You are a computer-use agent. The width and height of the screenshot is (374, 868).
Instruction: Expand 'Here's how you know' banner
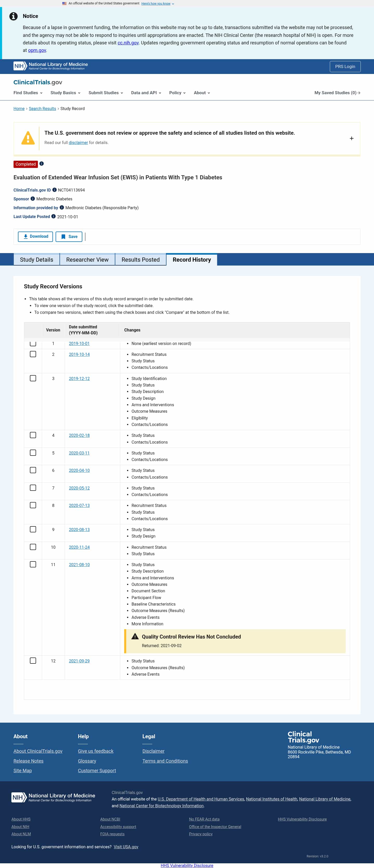[157, 4]
